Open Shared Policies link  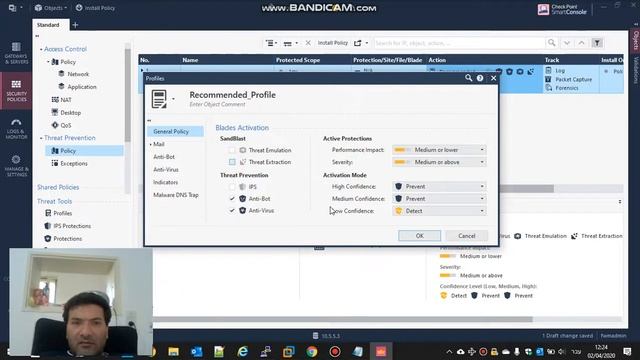(x=58, y=187)
